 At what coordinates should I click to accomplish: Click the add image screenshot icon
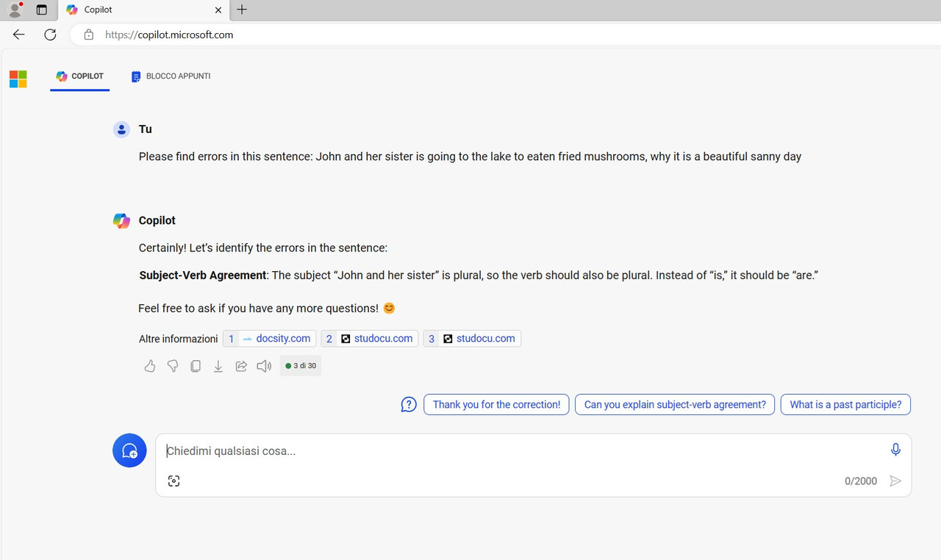pyautogui.click(x=173, y=481)
